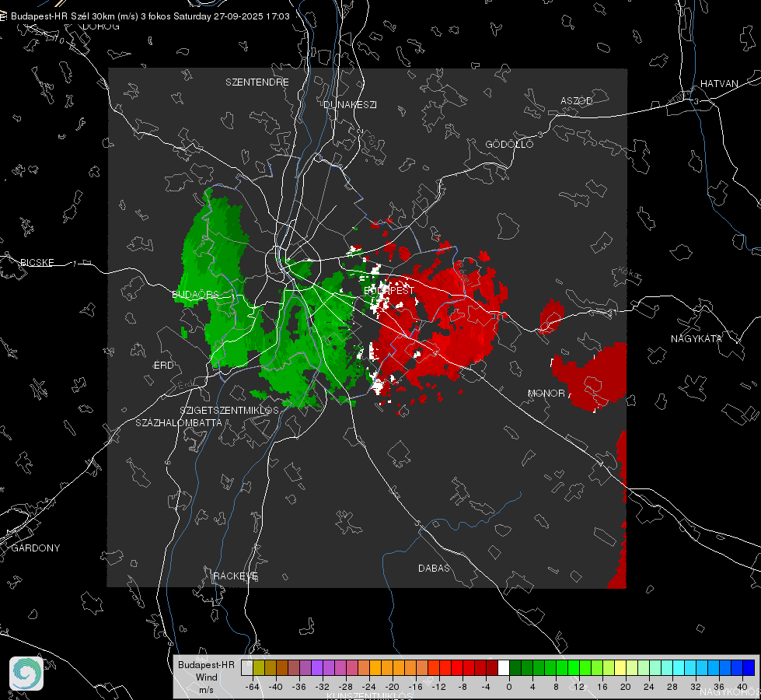
Task: Click the MONOR town label
Action: tap(546, 393)
